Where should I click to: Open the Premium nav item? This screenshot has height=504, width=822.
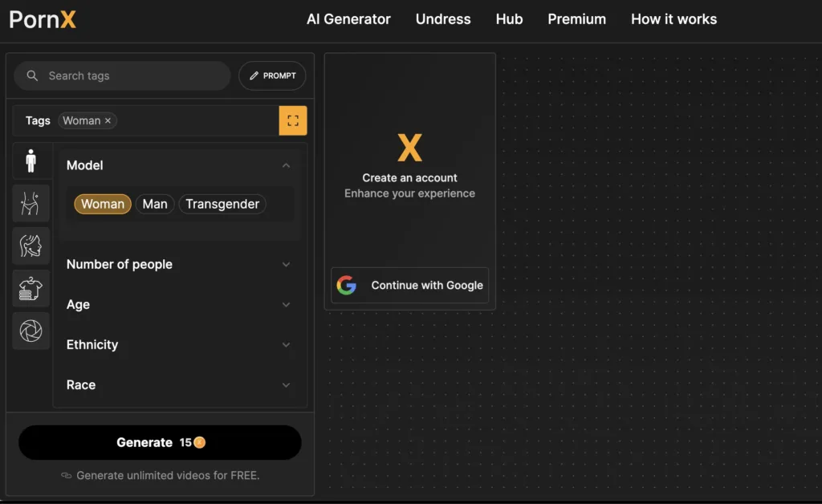pyautogui.click(x=576, y=19)
